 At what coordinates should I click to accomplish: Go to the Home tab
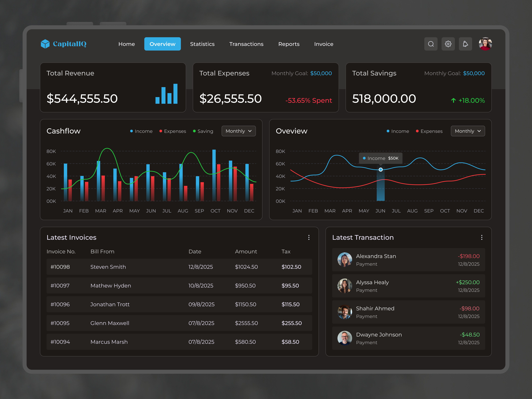[x=126, y=44]
